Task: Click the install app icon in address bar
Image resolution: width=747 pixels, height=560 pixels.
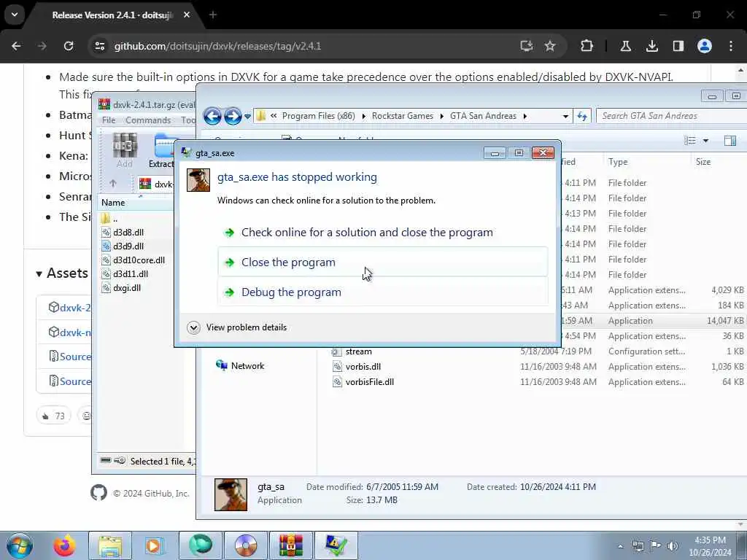Action: point(526,46)
